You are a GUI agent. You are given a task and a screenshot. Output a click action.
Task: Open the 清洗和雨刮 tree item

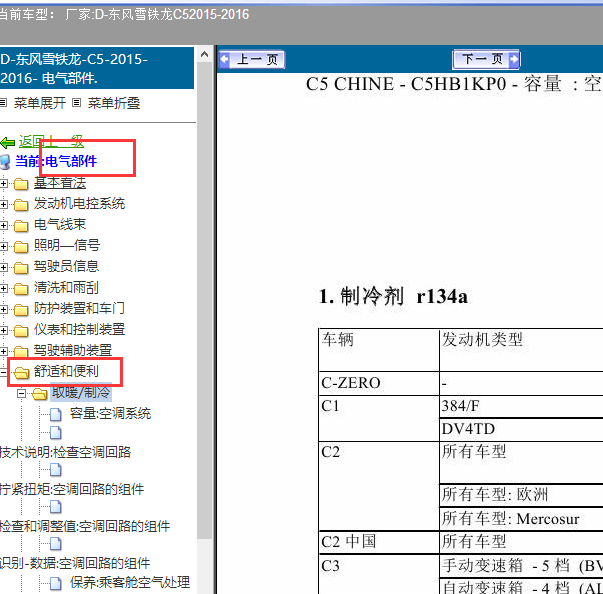tap(66, 288)
